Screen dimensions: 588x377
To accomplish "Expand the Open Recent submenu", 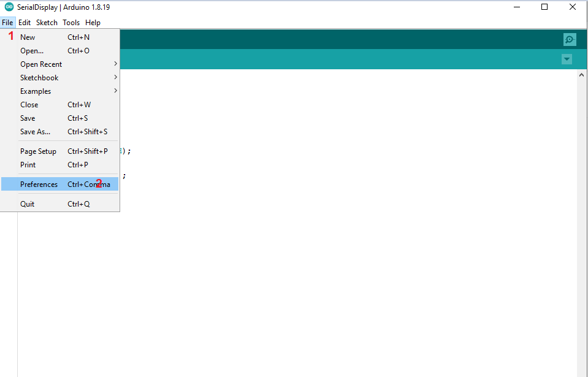I will [x=60, y=64].
